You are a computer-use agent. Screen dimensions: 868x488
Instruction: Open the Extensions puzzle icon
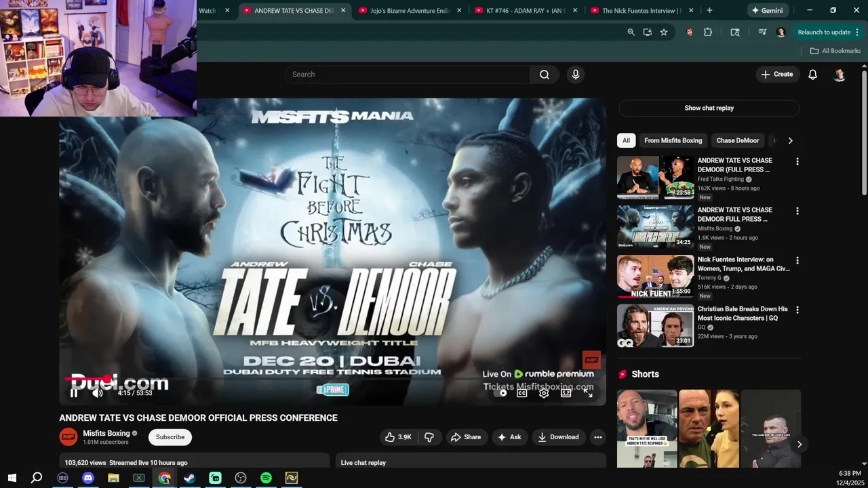708,32
